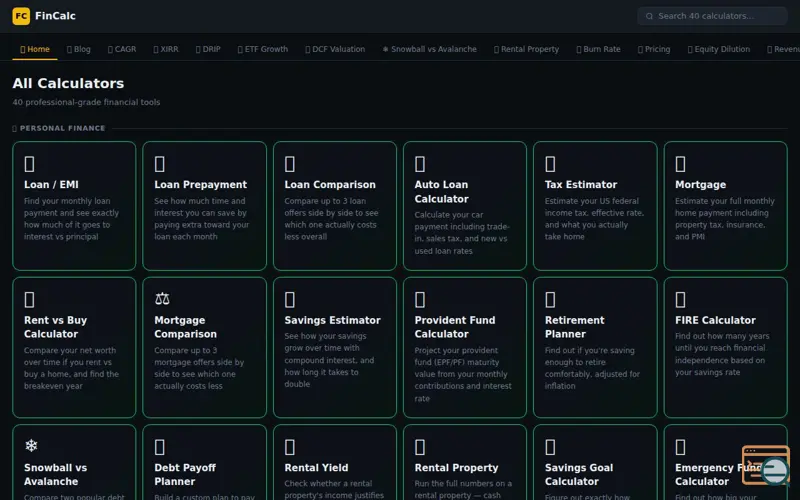Open the Loan Prepayment title link

click(201, 185)
